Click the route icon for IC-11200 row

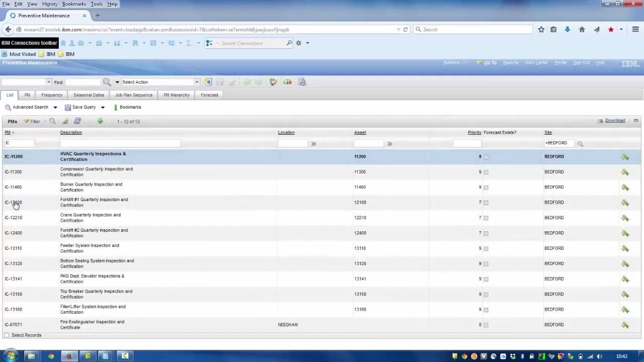pos(625,157)
